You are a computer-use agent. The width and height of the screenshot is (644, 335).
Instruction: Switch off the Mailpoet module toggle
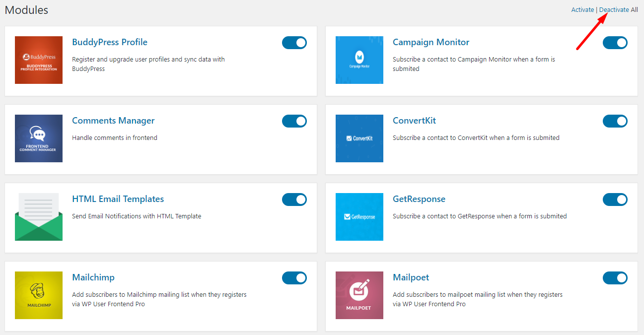click(x=615, y=278)
